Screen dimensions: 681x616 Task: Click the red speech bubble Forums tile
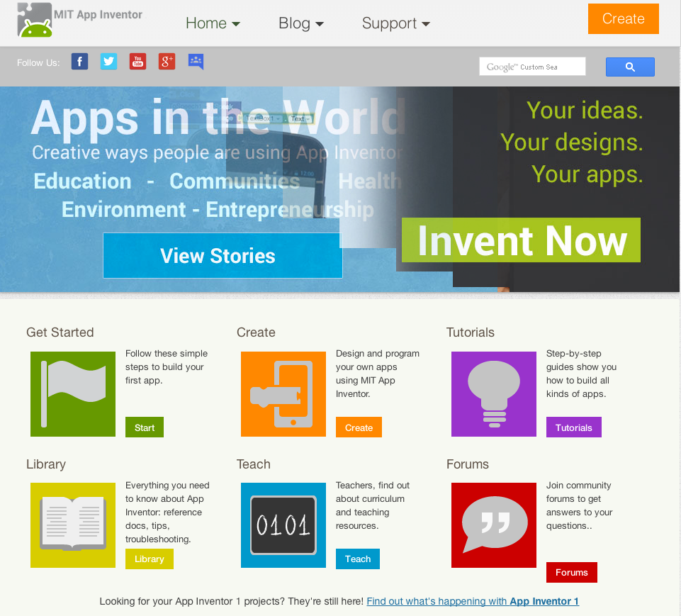click(x=494, y=525)
